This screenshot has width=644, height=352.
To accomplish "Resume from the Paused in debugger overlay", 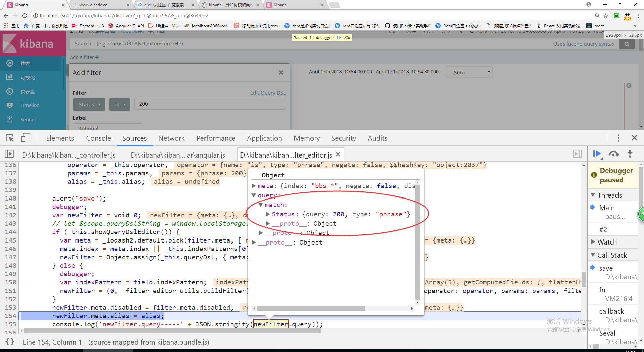I will 339,38.
